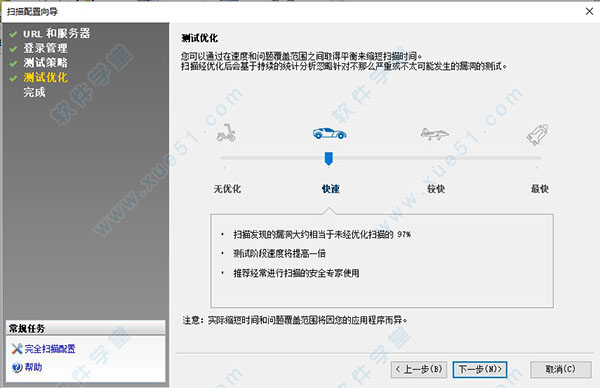Click the 上一步(B) back button
The width and height of the screenshot is (600, 388).
click(419, 369)
